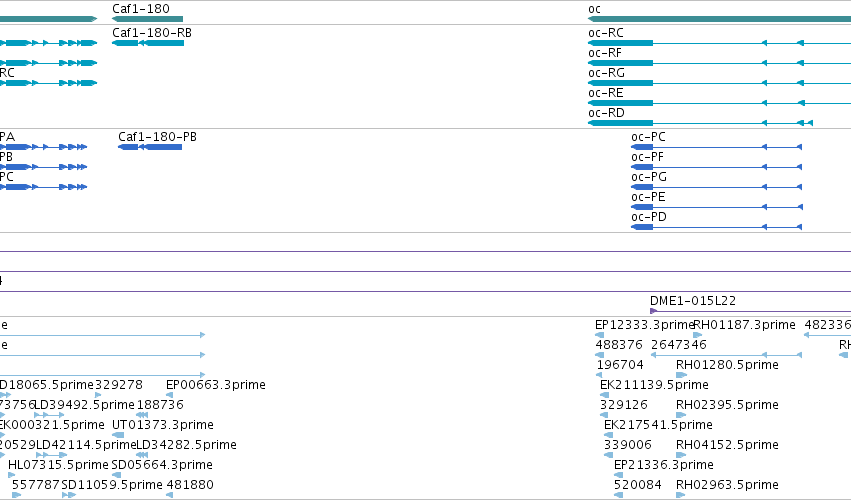Choose the oc-PE protein label
The height and width of the screenshot is (500, 851).
click(648, 197)
